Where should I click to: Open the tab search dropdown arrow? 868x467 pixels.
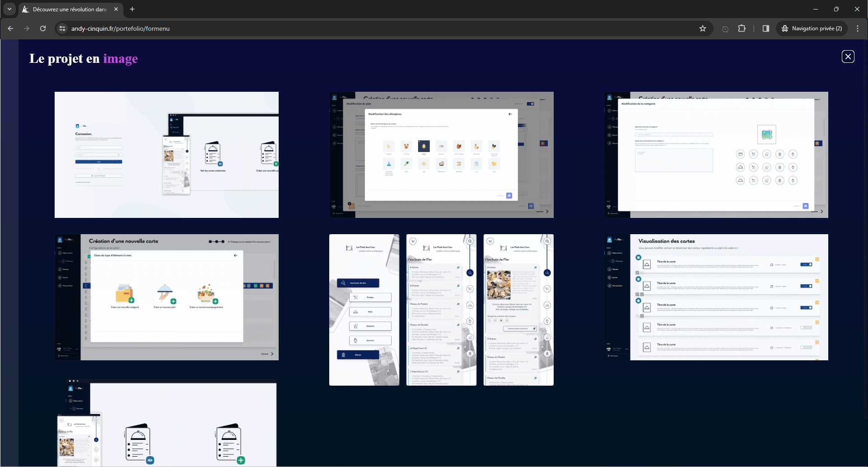click(9, 9)
